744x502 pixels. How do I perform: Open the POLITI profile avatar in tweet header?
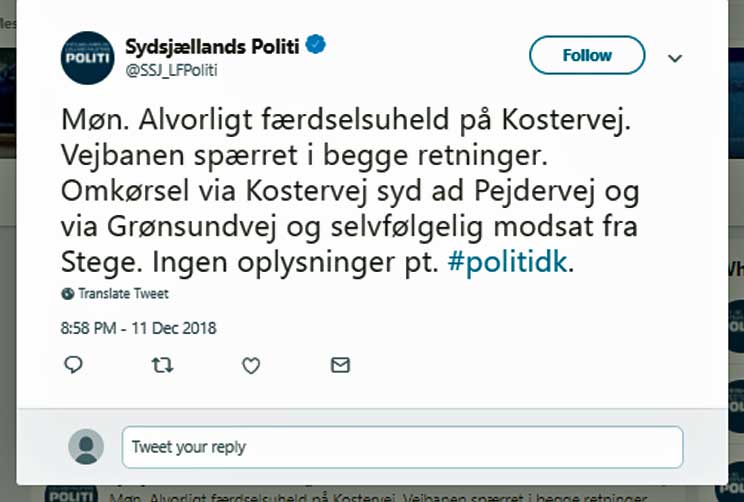coord(87,57)
